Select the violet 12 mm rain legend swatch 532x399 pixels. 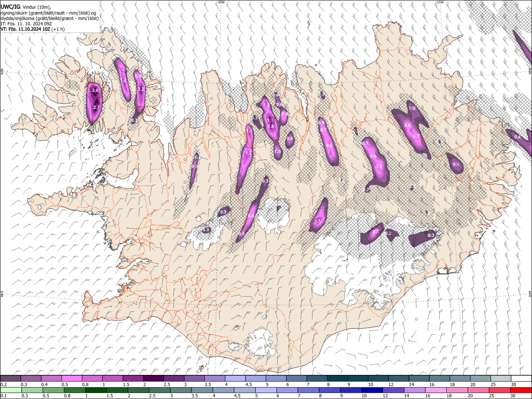click(393, 390)
